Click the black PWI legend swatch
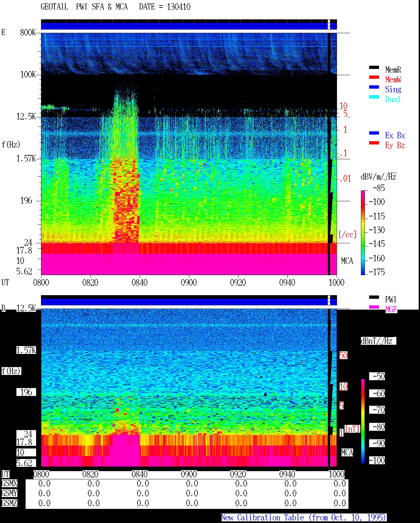The image size is (420, 523). pyautogui.click(x=374, y=297)
